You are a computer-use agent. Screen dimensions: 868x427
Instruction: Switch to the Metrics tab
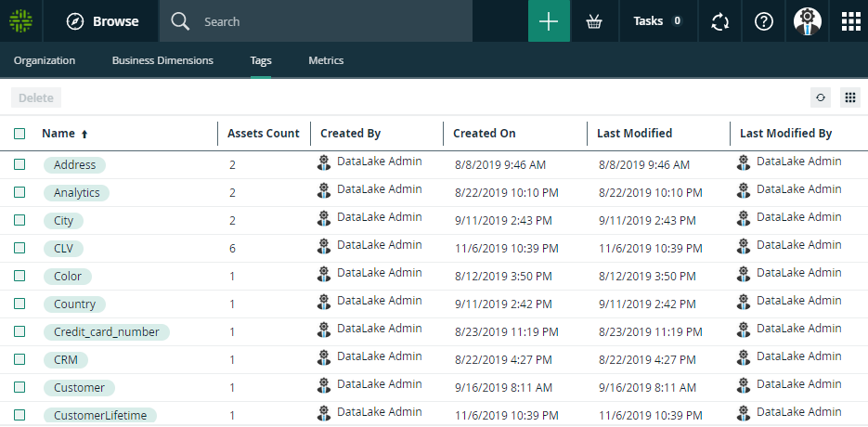326,60
